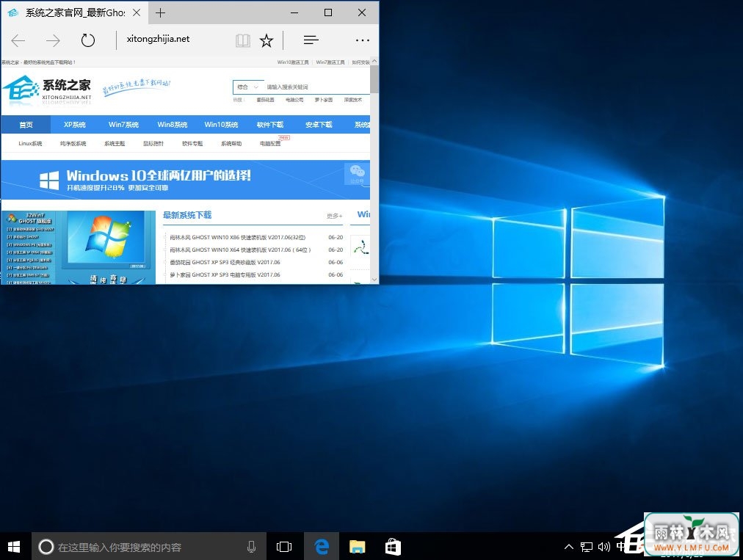Open 雨林木风 GHOST WIN10 X64 (64位) link
Screen dimensions: 743x560
pos(240,250)
